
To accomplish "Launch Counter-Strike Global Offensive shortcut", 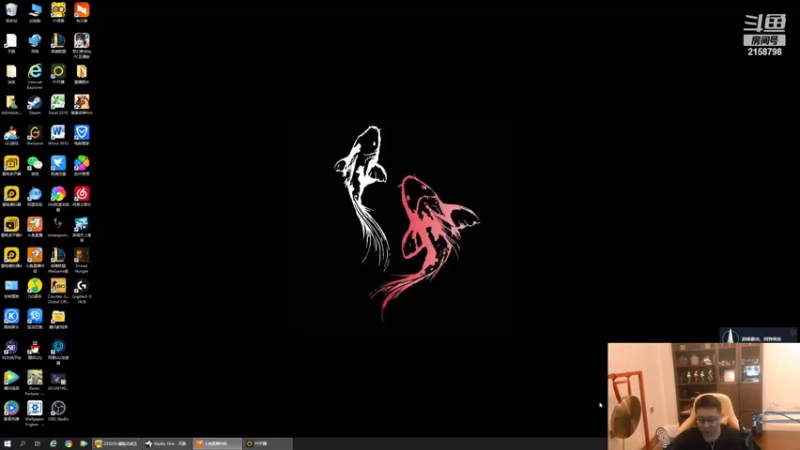I will point(58,290).
